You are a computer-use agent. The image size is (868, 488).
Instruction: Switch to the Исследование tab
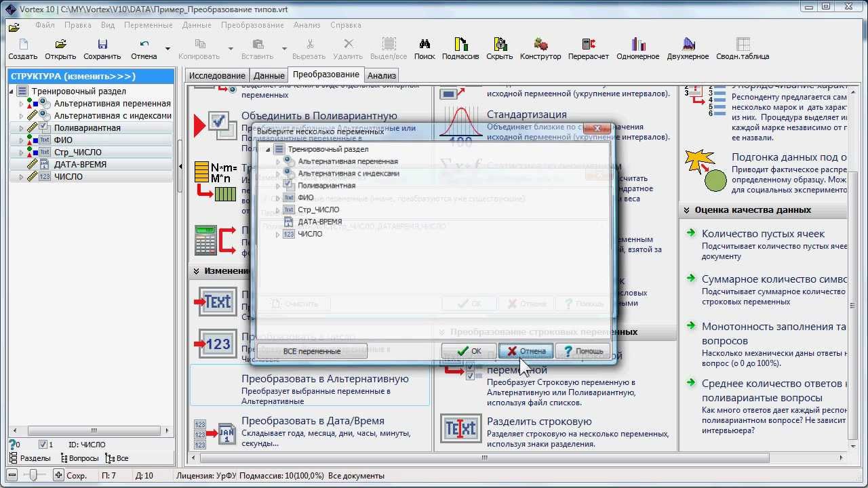(x=217, y=76)
